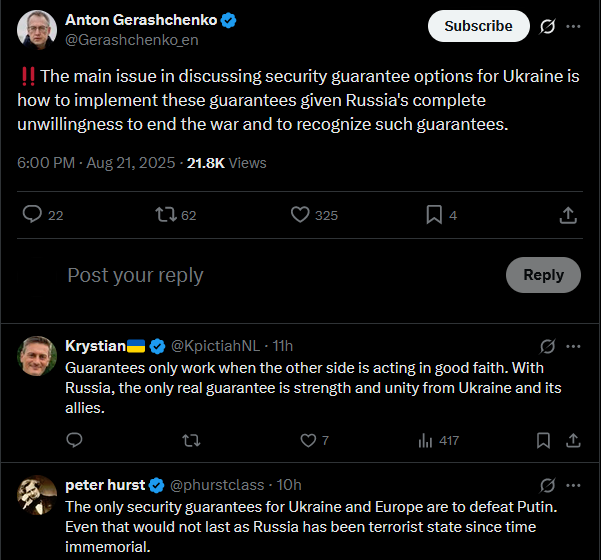Open more options on Krystian's reply
The image size is (601, 560).
click(573, 346)
